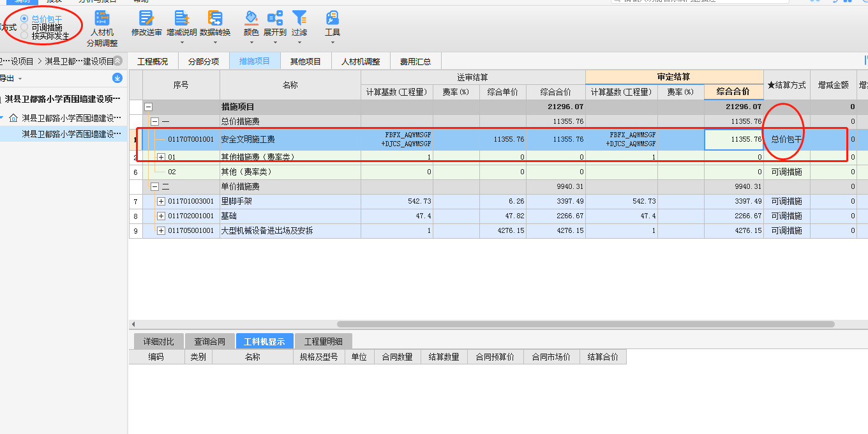Collapse the 总价措施费 group

click(x=154, y=121)
